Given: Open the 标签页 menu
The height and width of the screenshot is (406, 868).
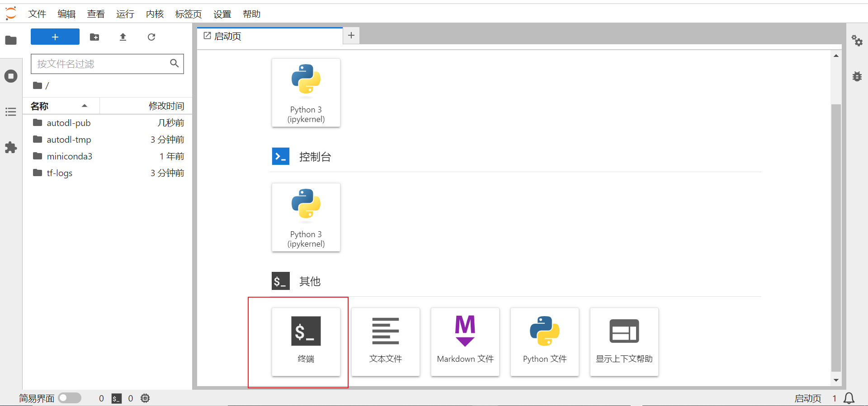Looking at the screenshot, I should pos(189,14).
